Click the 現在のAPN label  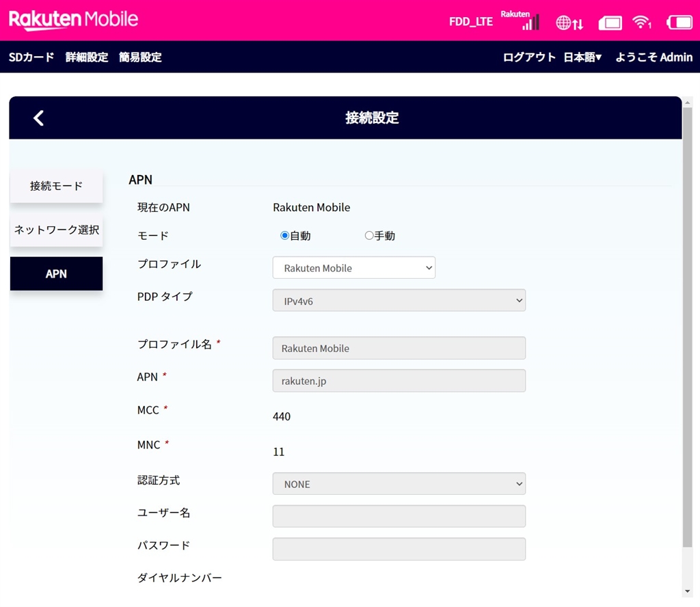click(163, 208)
